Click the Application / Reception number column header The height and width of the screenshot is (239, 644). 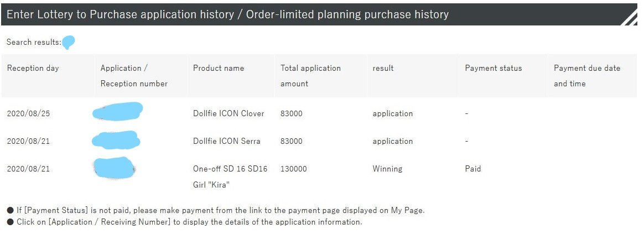134,76
